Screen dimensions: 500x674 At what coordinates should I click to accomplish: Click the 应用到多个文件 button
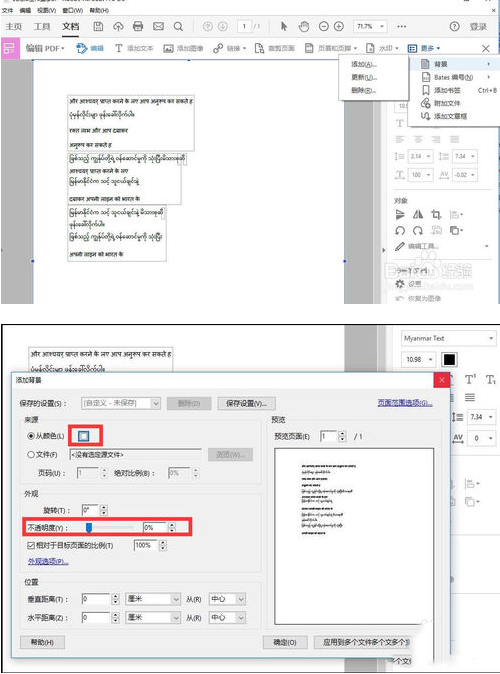coord(362,642)
